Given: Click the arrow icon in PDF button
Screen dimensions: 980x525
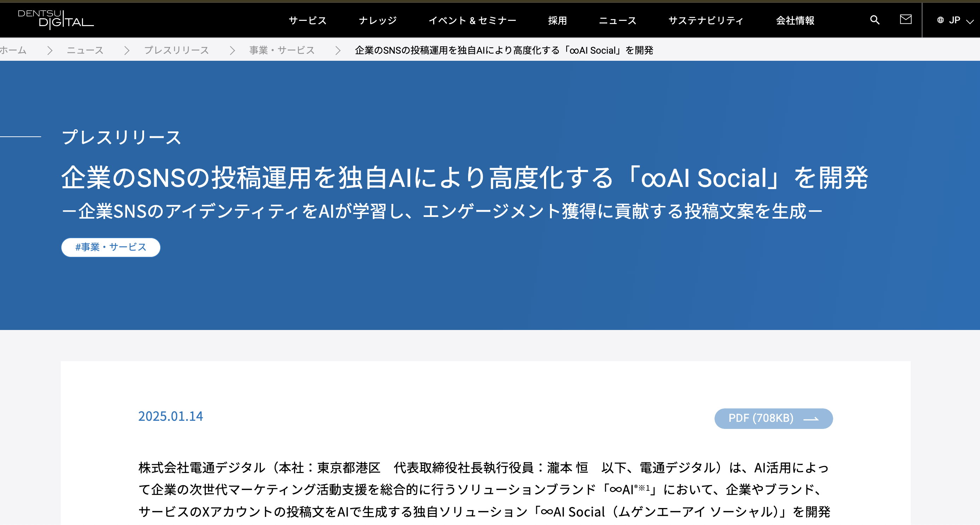Looking at the screenshot, I should pyautogui.click(x=811, y=419).
